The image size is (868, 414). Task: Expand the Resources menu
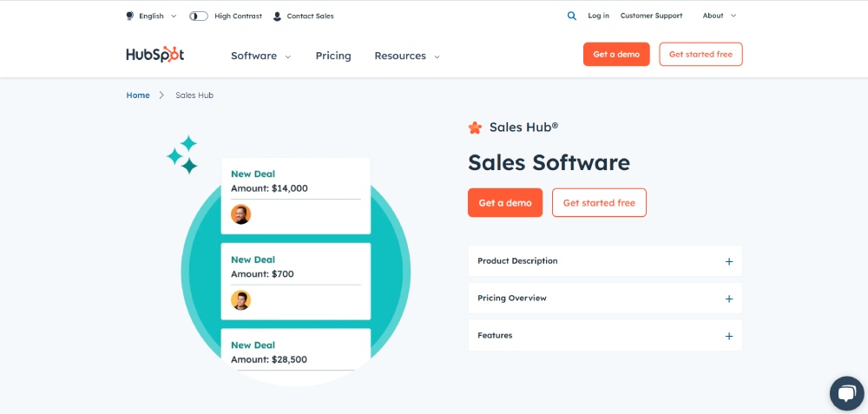point(407,56)
